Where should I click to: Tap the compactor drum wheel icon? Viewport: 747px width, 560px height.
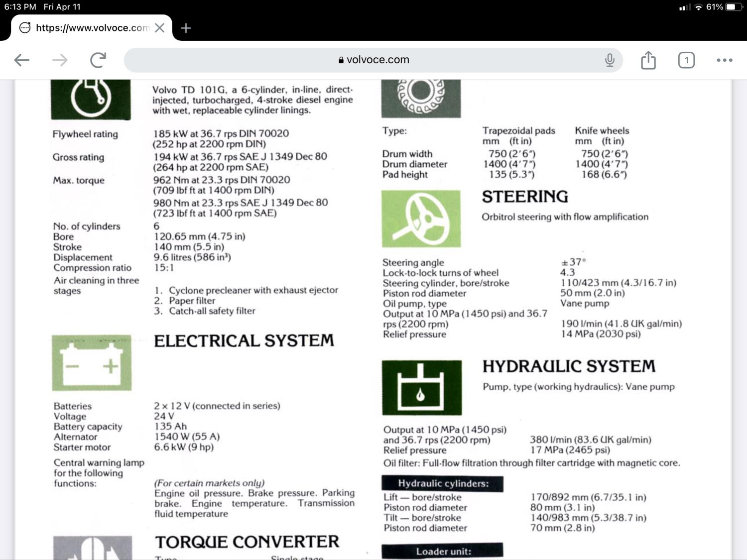[x=421, y=98]
